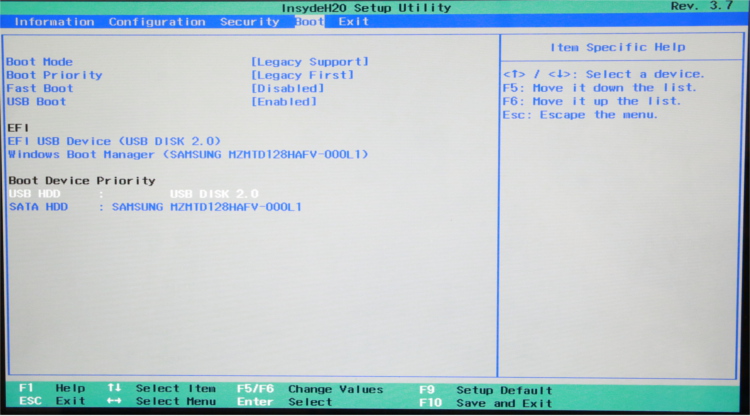The image size is (750, 416).
Task: Open the Information menu tab
Action: pos(54,22)
